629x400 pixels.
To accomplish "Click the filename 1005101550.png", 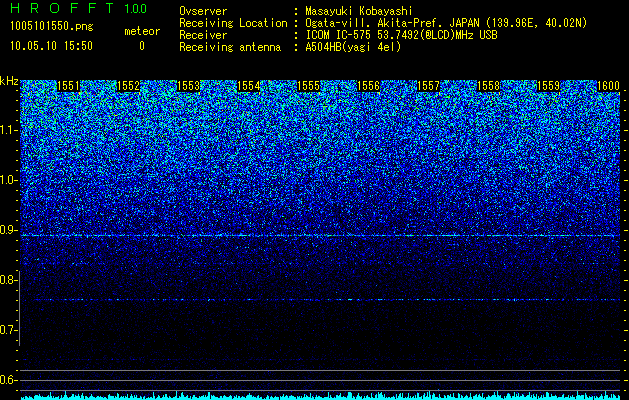I will [x=52, y=27].
